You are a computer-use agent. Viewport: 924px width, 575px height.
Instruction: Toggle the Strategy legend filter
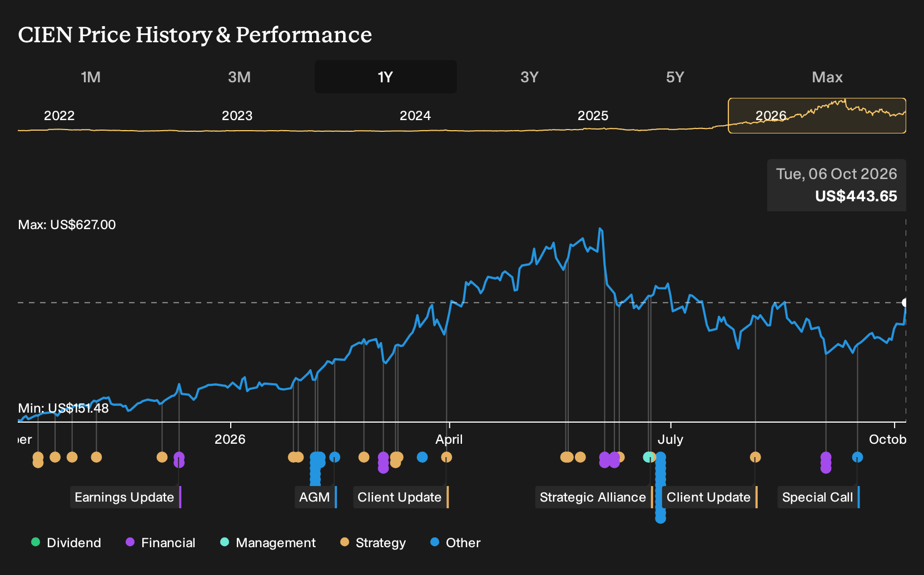tap(373, 543)
